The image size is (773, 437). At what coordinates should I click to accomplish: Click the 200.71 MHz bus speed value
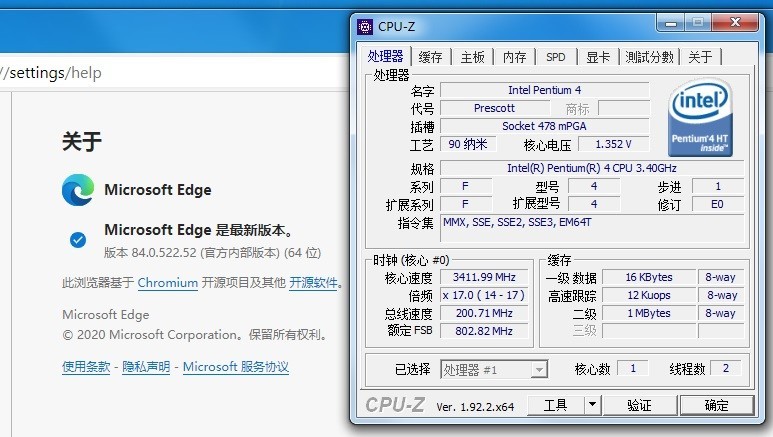(484, 313)
